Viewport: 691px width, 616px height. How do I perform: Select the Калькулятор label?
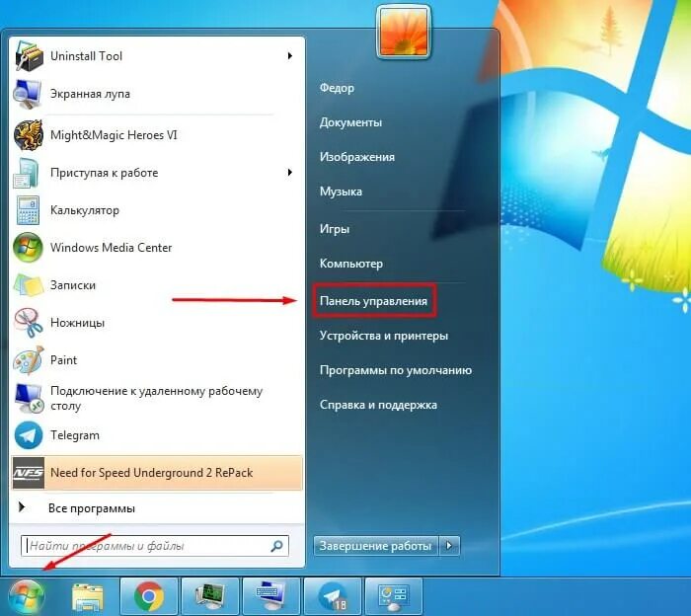[x=85, y=210]
